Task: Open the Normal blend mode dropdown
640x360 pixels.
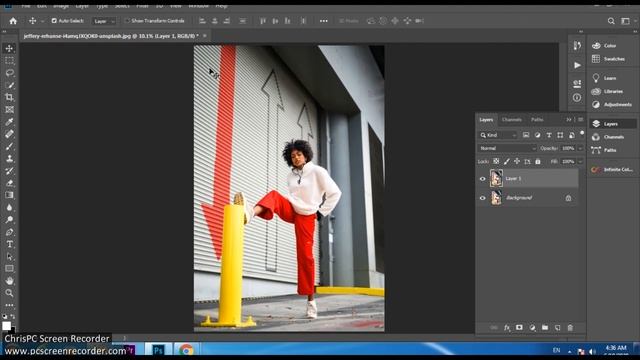Action: (507, 148)
